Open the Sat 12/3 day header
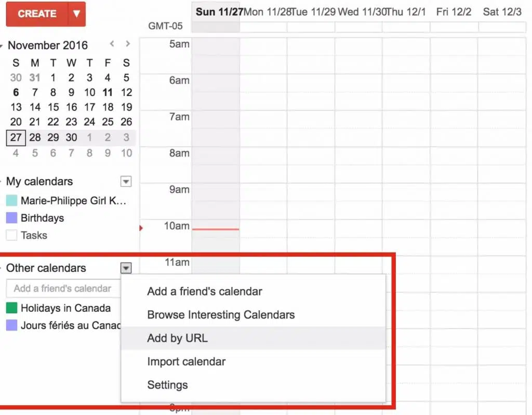Image resolution: width=532 pixels, height=415 pixels. (502, 12)
